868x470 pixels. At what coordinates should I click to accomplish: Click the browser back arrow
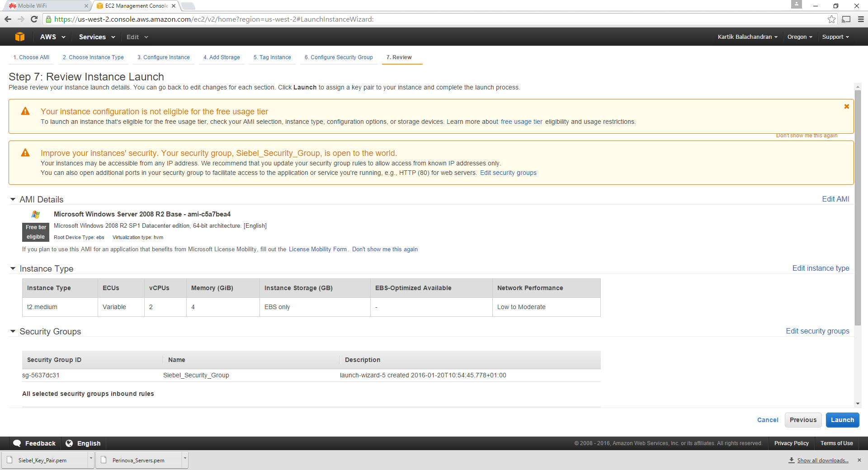pos(8,19)
